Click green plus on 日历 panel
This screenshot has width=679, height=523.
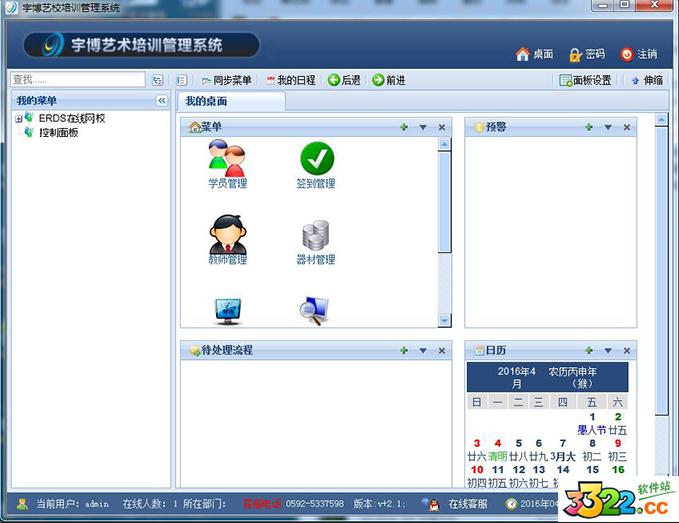coord(589,350)
